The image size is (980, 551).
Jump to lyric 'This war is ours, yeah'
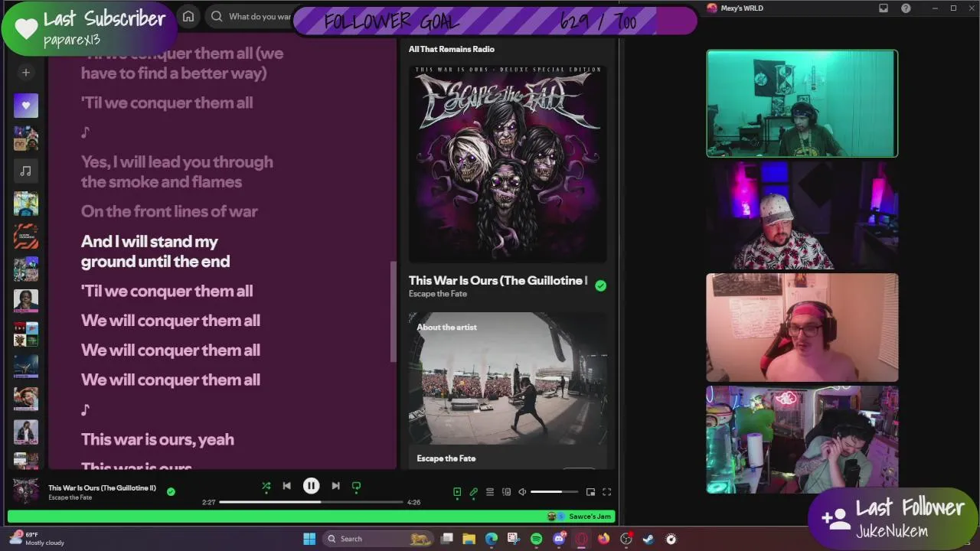158,439
